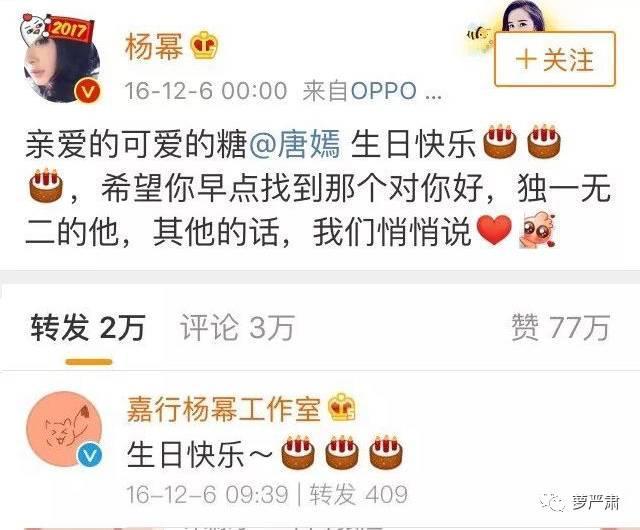The height and width of the screenshot is (530, 640).
Task: Click the gold crown badge beside 杨幂
Action: (204, 45)
